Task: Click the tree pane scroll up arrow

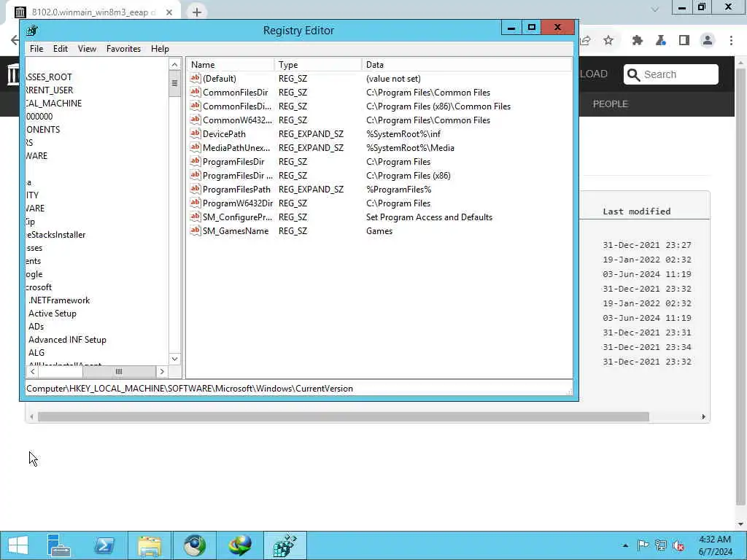Action: 174,65
